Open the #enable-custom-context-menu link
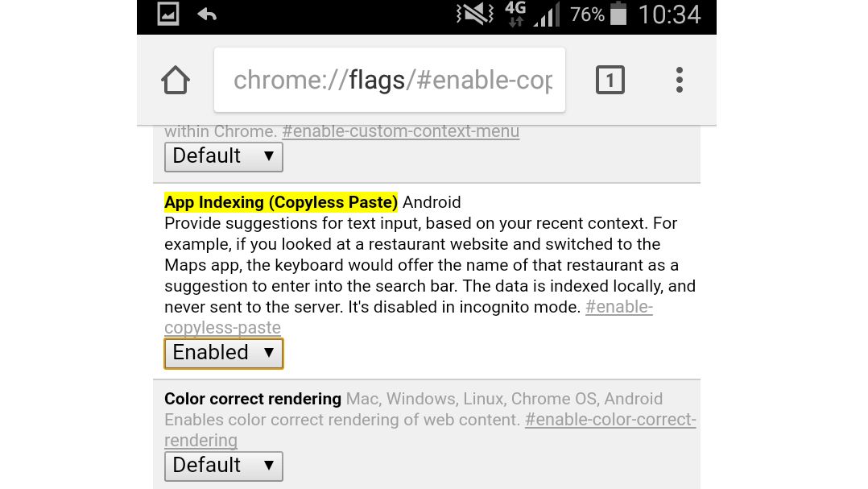The image size is (868, 489). pos(401,131)
